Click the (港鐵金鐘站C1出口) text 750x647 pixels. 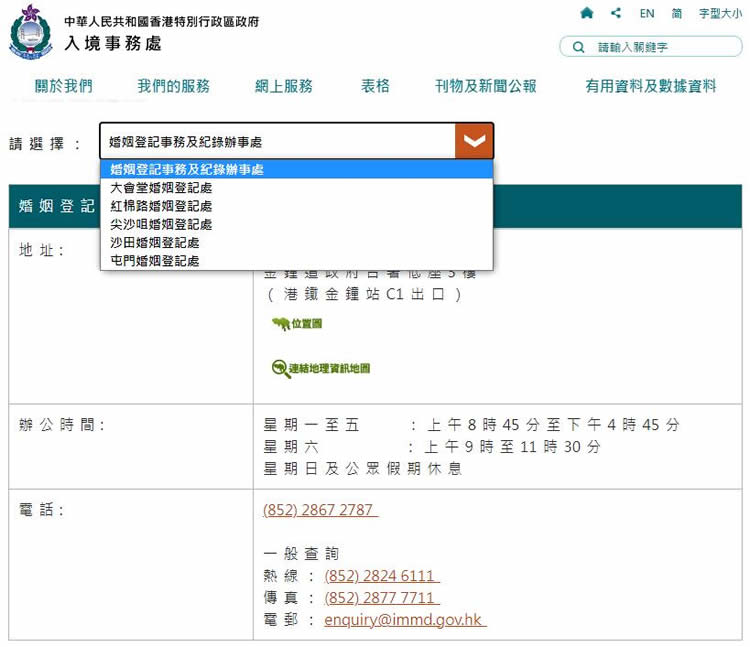(x=364, y=294)
